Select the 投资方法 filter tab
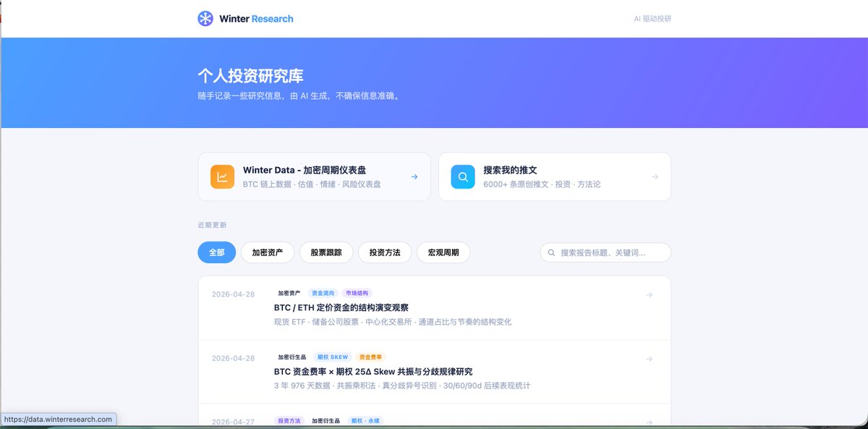Screen dimensions: 868x429 tap(385, 252)
